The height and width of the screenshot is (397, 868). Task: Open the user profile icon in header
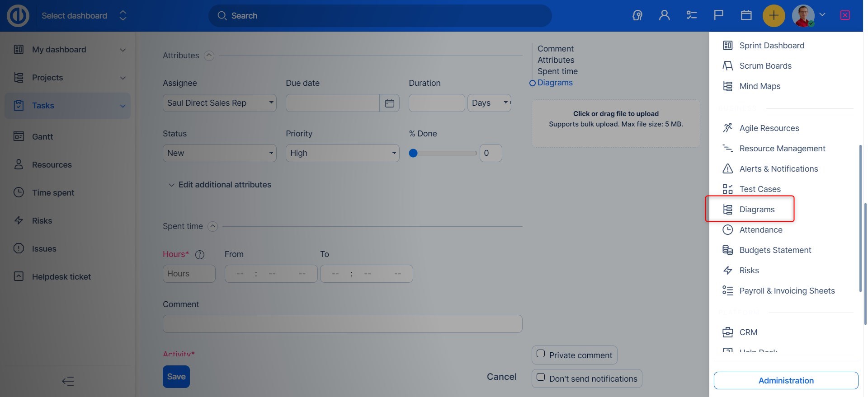point(664,15)
